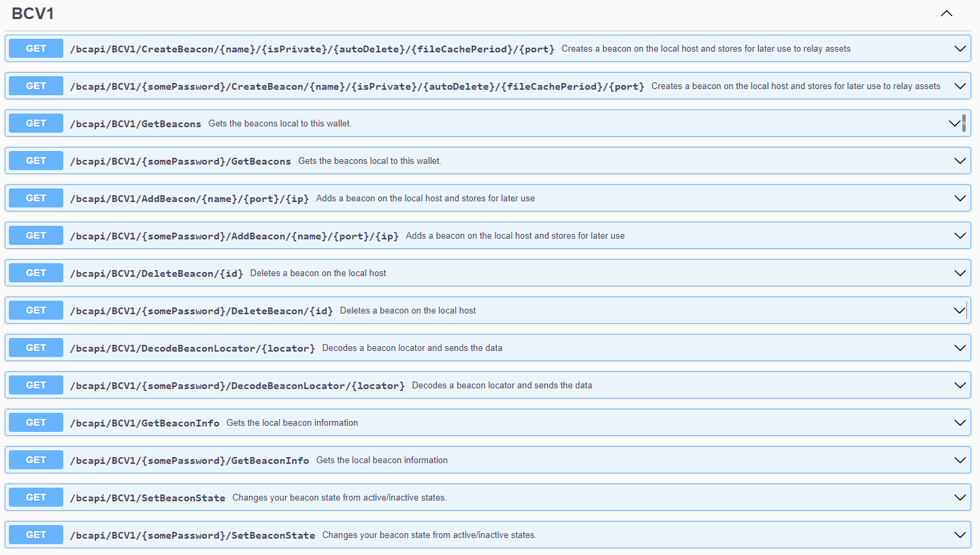The image size is (980, 555).
Task: Click GET badge for {somePassword}/GetBeacons
Action: coord(36,161)
